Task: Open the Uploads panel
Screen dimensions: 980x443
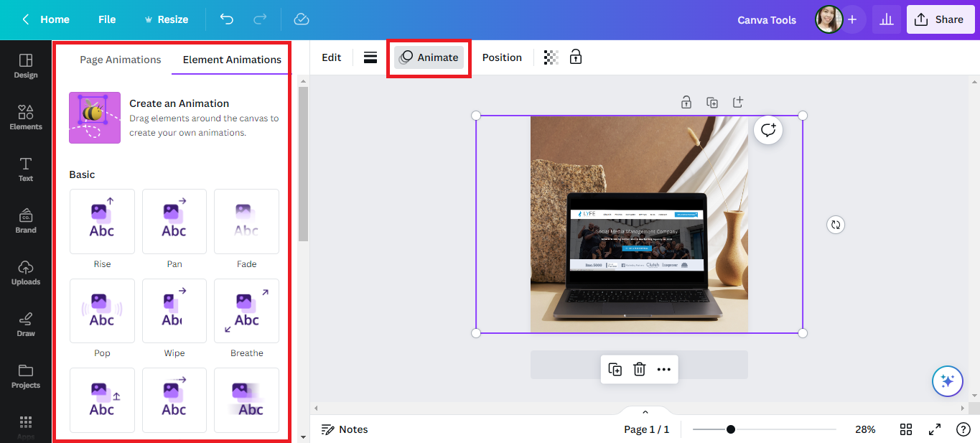Action: click(x=25, y=273)
